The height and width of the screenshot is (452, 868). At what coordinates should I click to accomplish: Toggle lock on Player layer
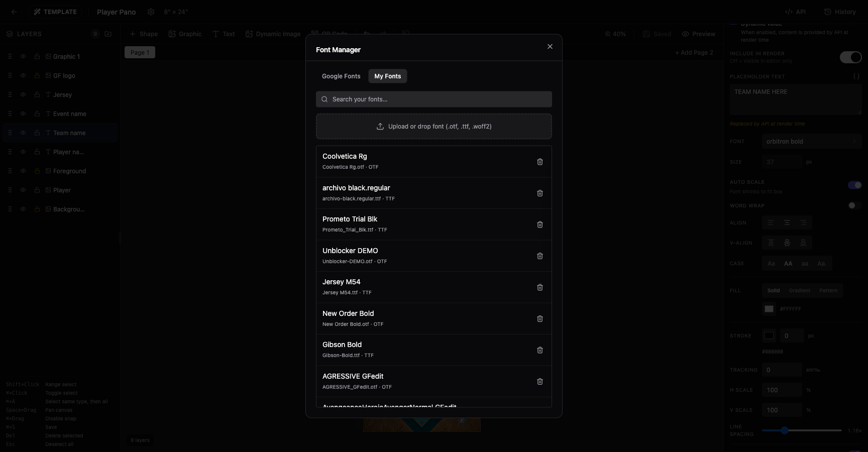[x=37, y=190]
